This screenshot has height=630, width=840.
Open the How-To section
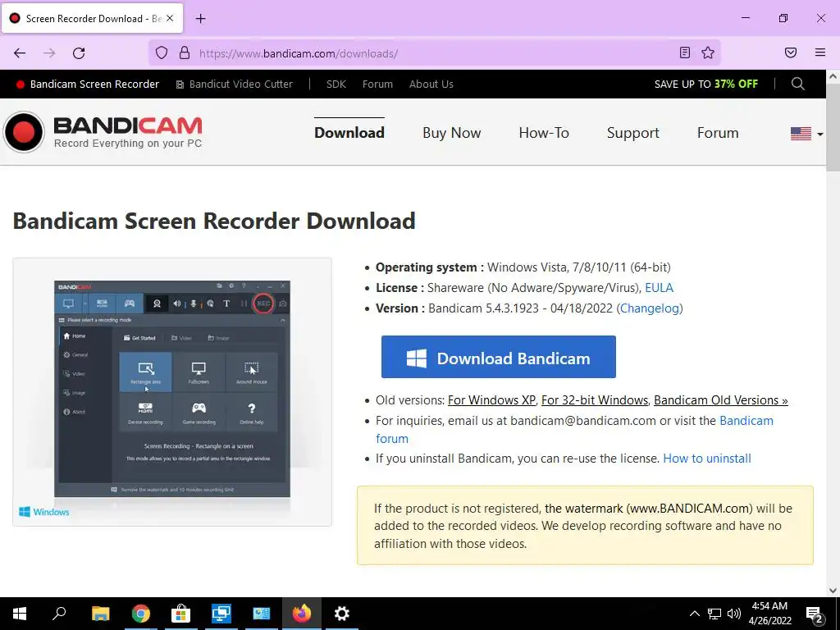coord(544,133)
